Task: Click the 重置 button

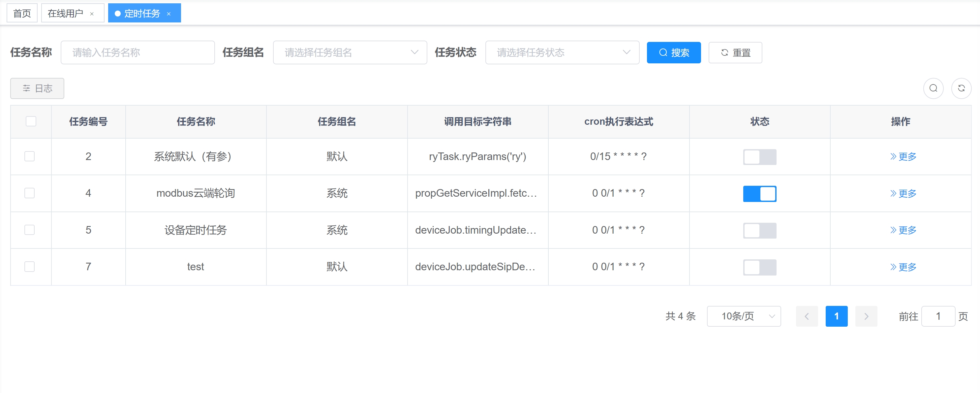Action: [735, 52]
